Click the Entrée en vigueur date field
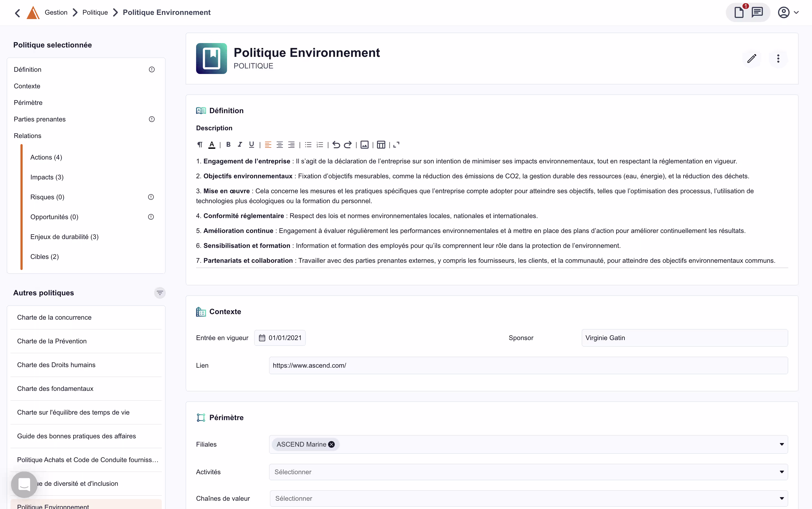 [x=280, y=338]
